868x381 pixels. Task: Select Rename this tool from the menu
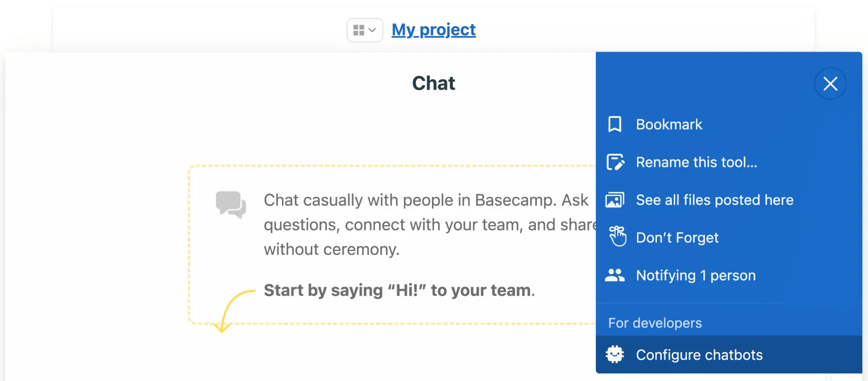click(696, 162)
